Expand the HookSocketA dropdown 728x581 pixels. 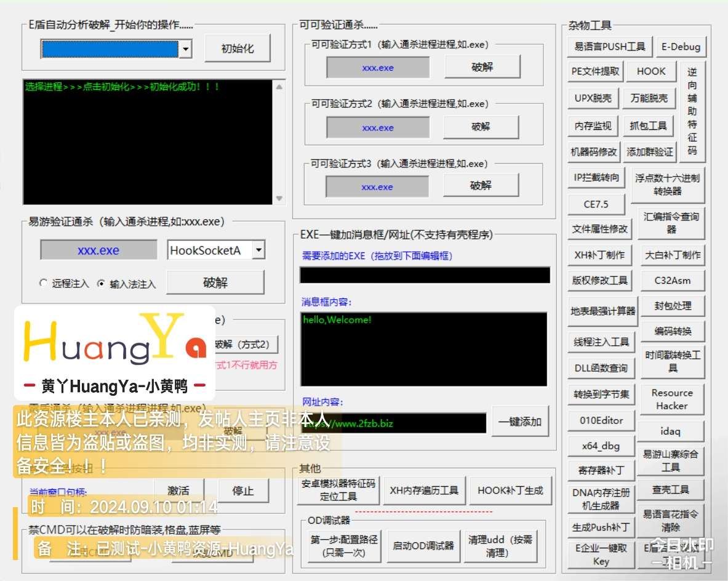click(x=258, y=250)
